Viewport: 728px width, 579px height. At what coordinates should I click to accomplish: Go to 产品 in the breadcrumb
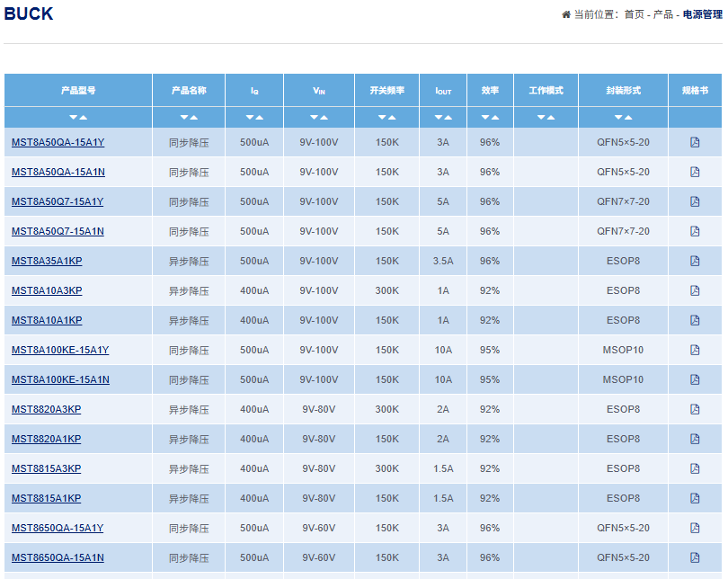[x=663, y=15]
